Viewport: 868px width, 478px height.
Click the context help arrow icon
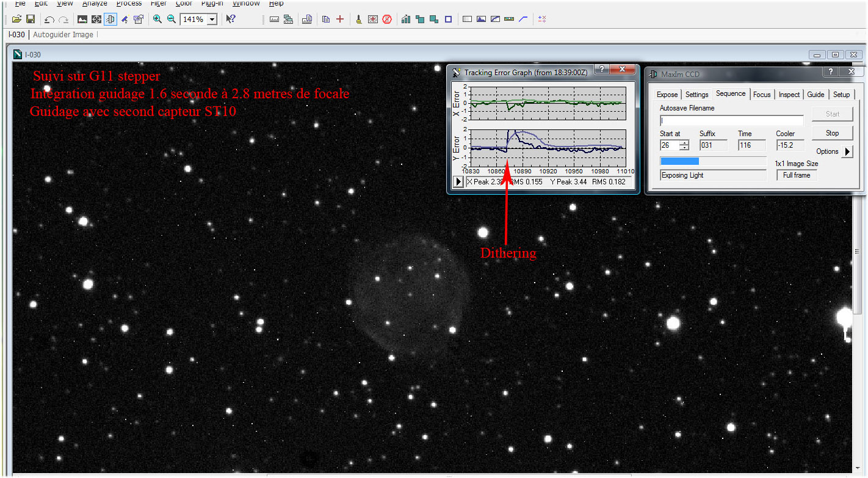230,20
